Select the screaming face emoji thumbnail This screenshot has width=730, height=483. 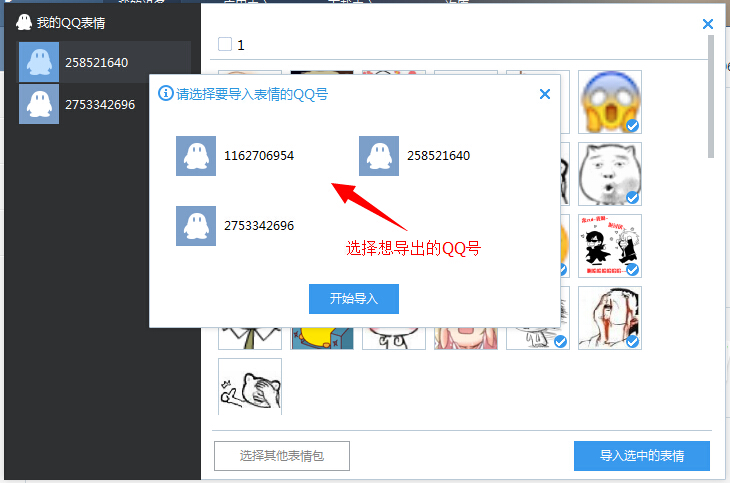click(x=610, y=102)
